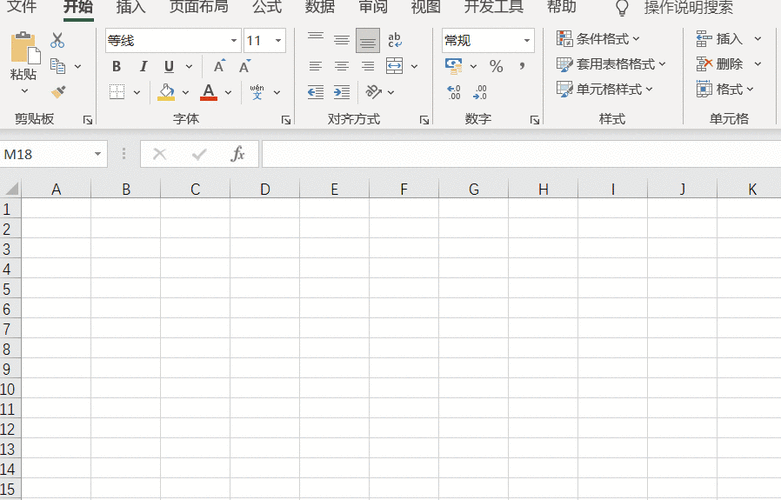Screen dimensions: 781x500
Task: Click 格式 cells button
Action: coord(725,89)
